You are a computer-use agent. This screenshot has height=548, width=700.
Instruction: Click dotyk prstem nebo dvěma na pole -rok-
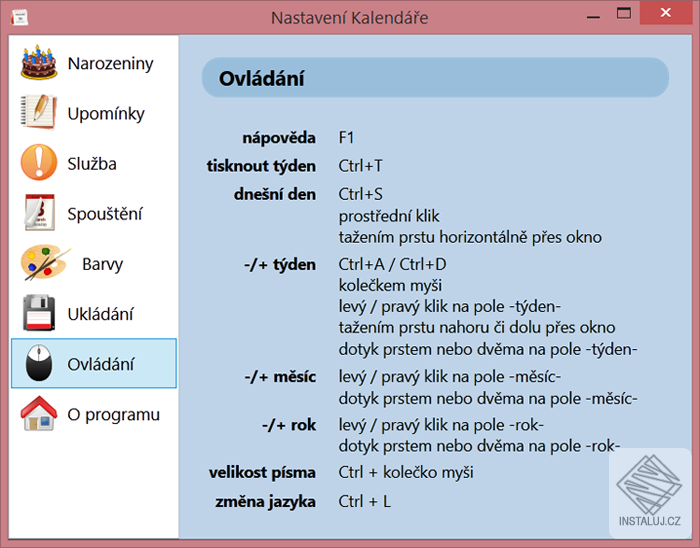tap(479, 446)
